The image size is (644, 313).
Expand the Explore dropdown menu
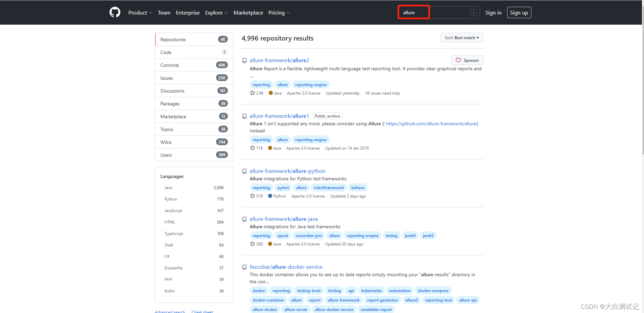(x=217, y=12)
